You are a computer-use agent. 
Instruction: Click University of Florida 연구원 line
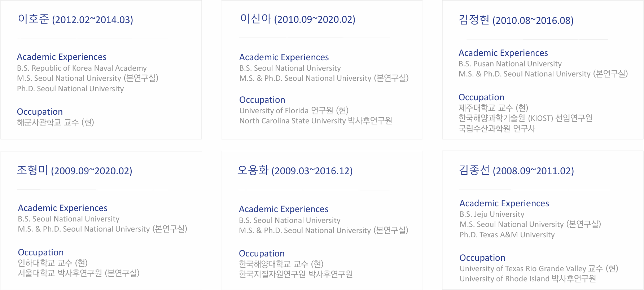click(294, 110)
